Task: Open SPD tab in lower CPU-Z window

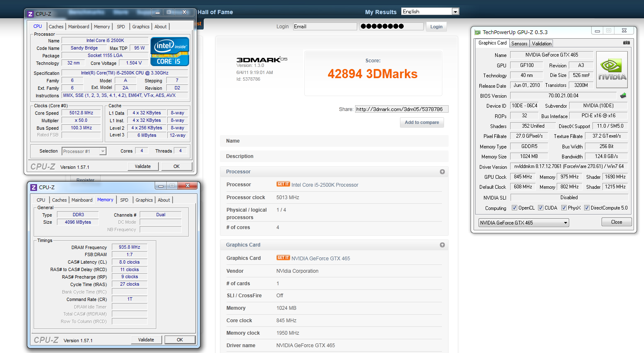Action: (x=124, y=200)
